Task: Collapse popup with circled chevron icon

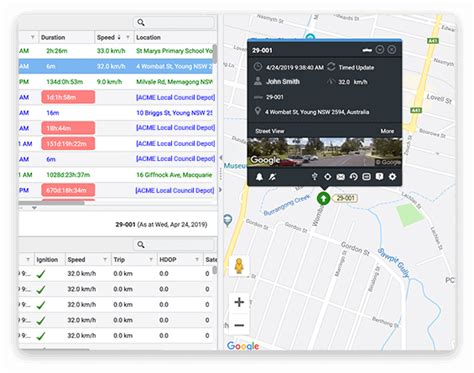Action: 380,50
